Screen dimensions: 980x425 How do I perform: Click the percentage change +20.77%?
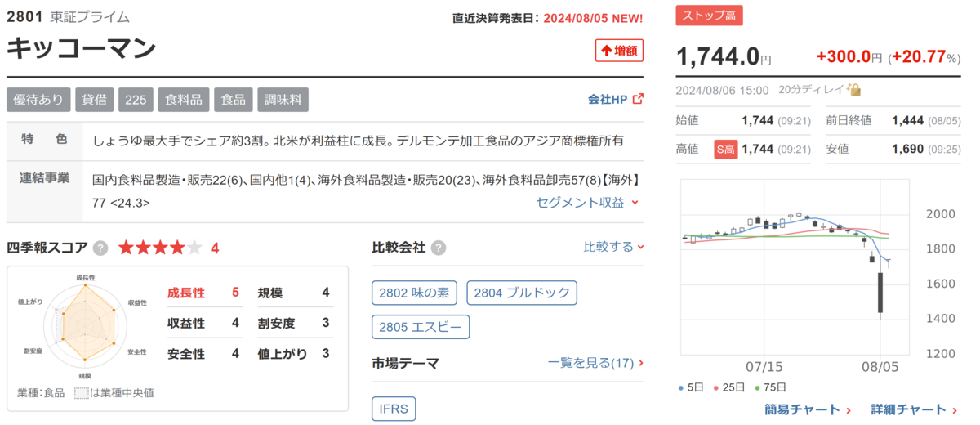pyautogui.click(x=924, y=57)
